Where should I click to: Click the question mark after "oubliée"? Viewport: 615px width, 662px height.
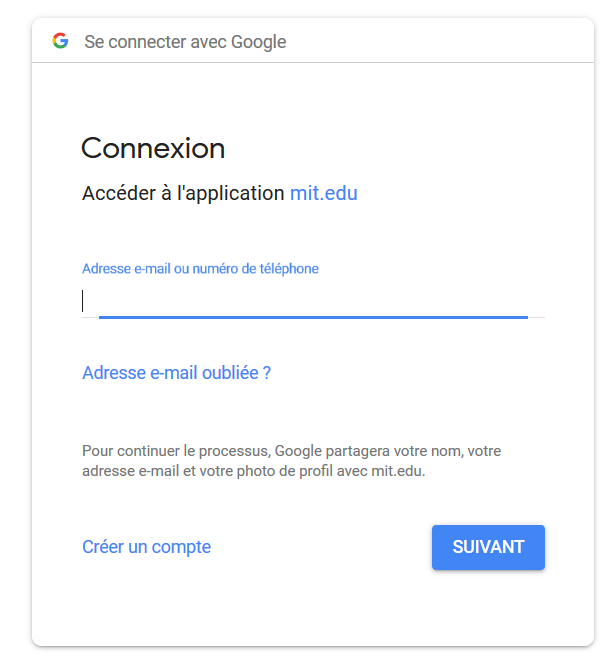coord(267,373)
